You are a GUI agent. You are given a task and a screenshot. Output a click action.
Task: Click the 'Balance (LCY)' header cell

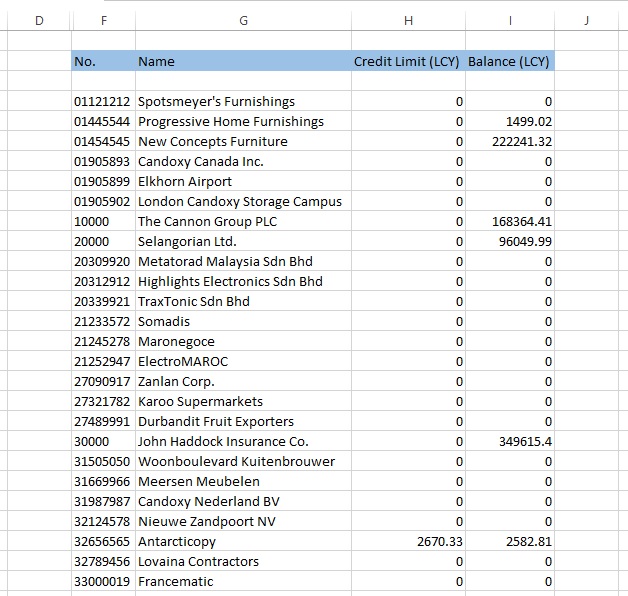click(510, 61)
